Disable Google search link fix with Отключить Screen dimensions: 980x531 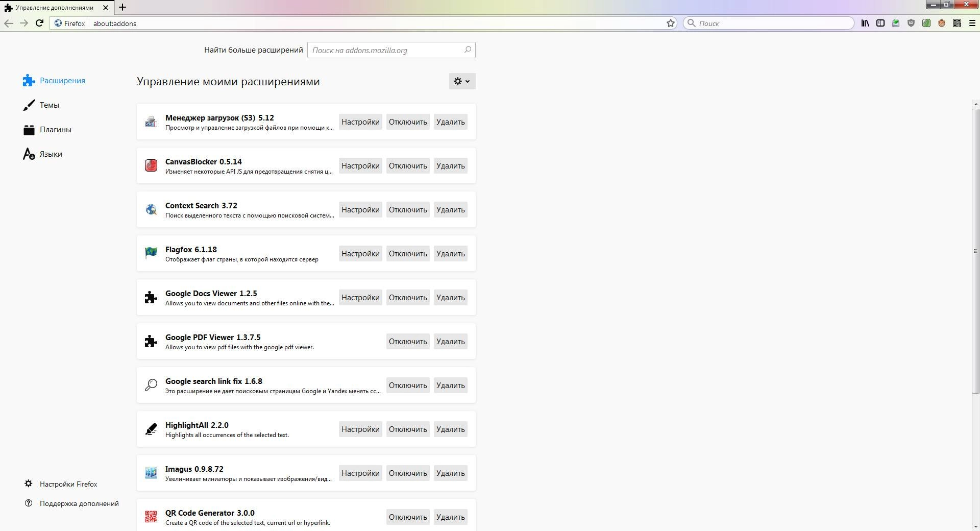point(408,385)
